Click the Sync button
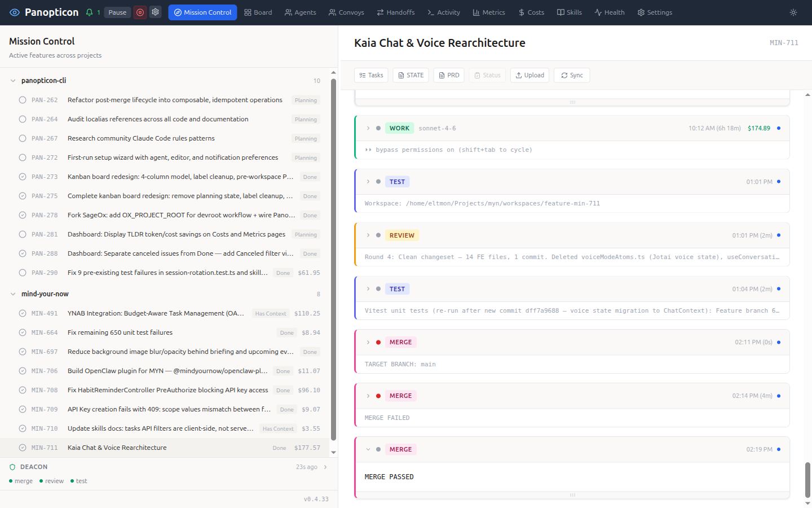The width and height of the screenshot is (812, 508). [x=572, y=75]
